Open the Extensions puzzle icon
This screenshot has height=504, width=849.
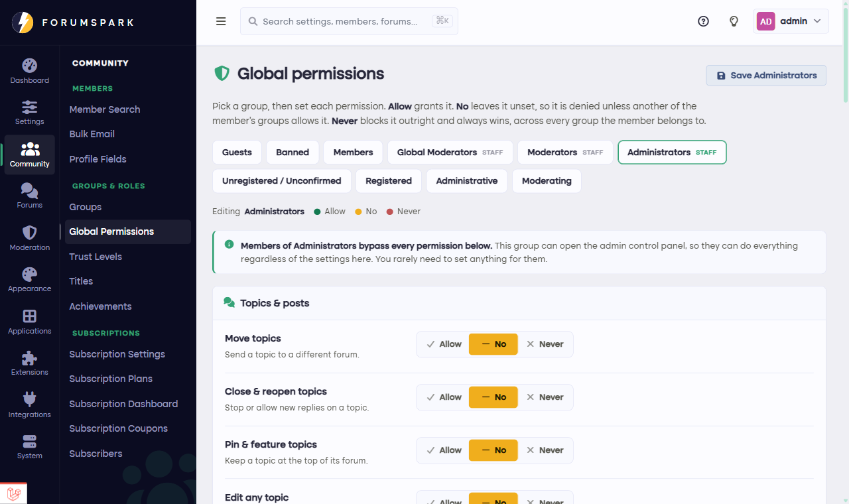click(29, 358)
